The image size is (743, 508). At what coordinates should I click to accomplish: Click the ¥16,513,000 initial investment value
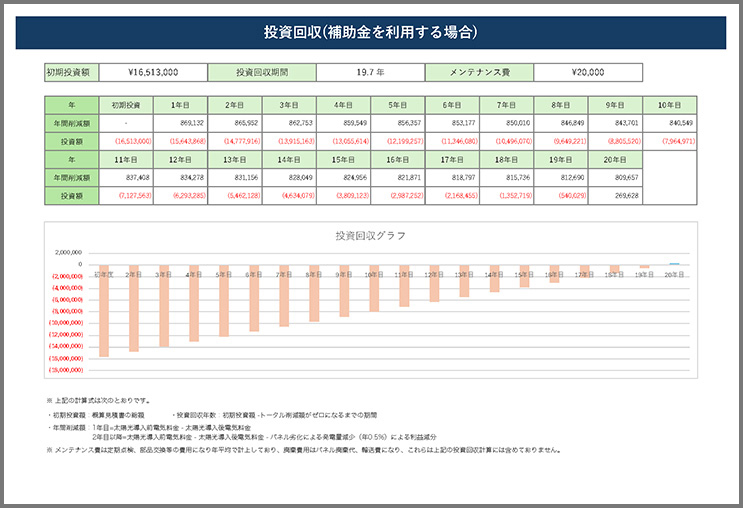[153, 73]
